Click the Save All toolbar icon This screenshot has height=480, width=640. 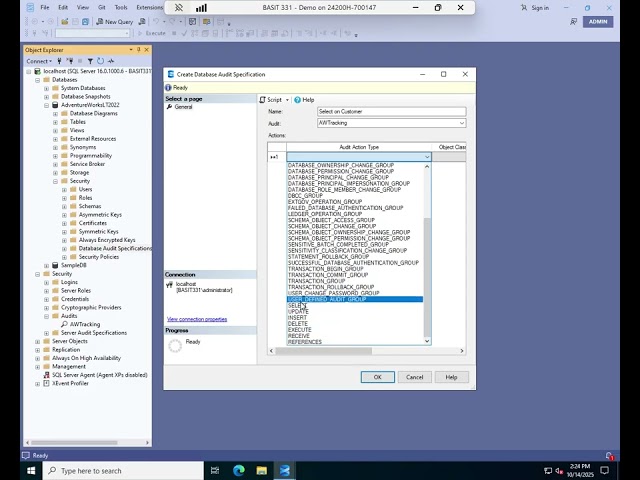85,22
